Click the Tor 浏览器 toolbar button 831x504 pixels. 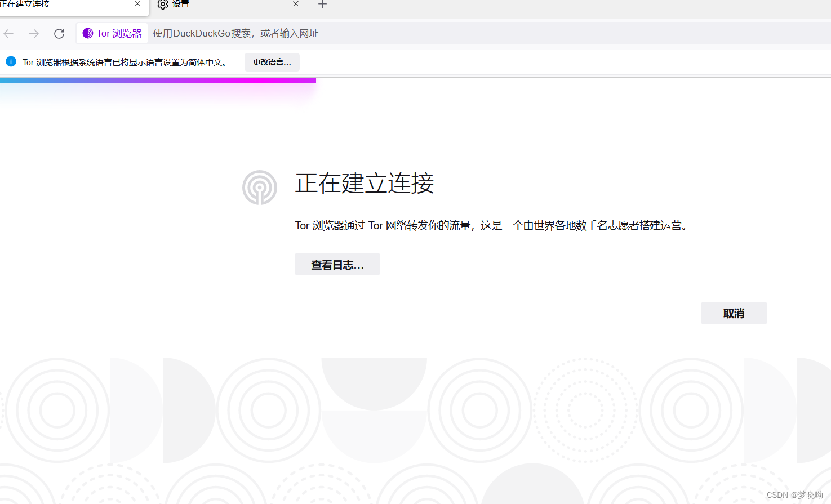coord(112,33)
